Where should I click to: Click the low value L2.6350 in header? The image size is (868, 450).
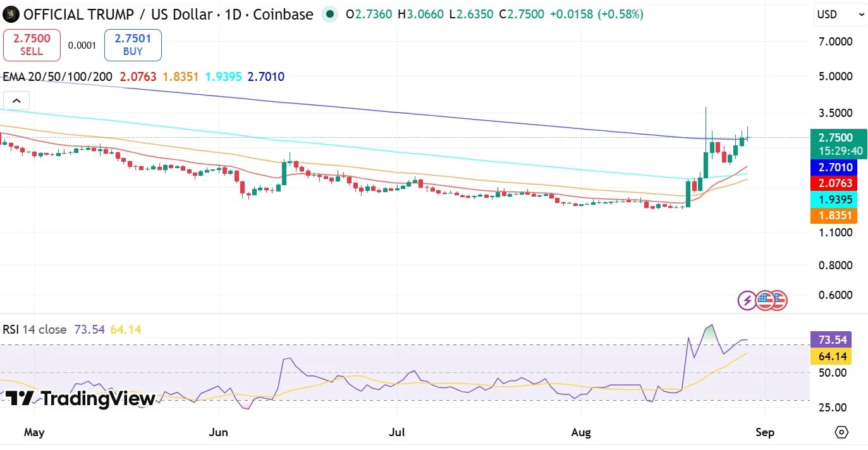[471, 14]
